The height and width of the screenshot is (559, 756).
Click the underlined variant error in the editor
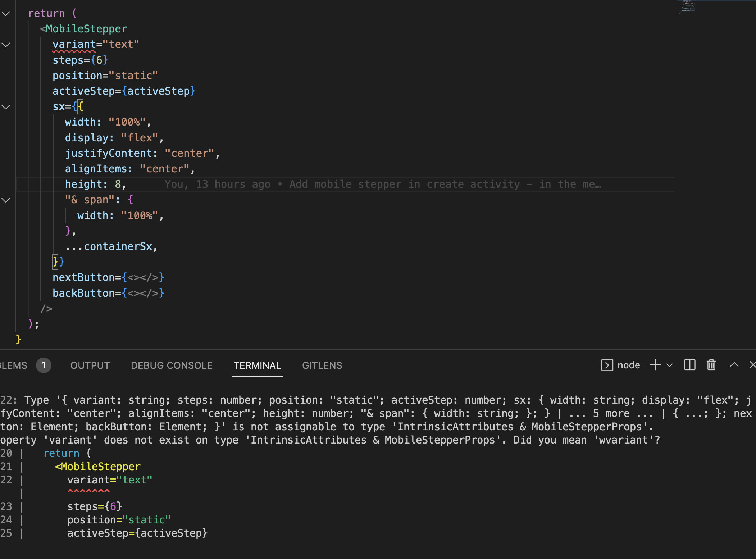click(74, 44)
